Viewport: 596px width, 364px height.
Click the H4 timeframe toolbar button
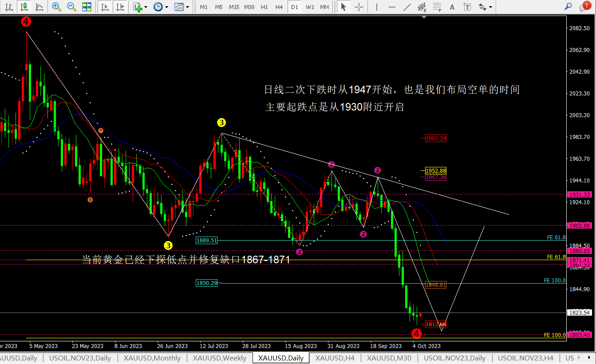pyautogui.click(x=279, y=7)
